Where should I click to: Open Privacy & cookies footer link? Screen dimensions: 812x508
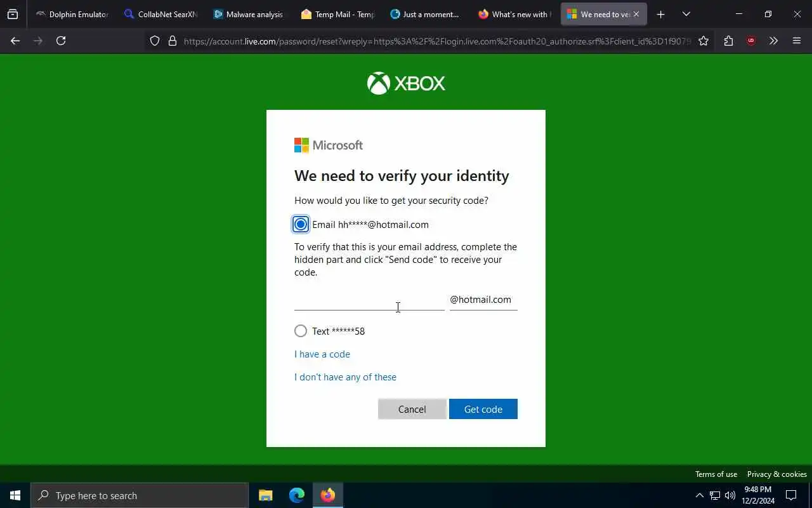[x=777, y=474]
